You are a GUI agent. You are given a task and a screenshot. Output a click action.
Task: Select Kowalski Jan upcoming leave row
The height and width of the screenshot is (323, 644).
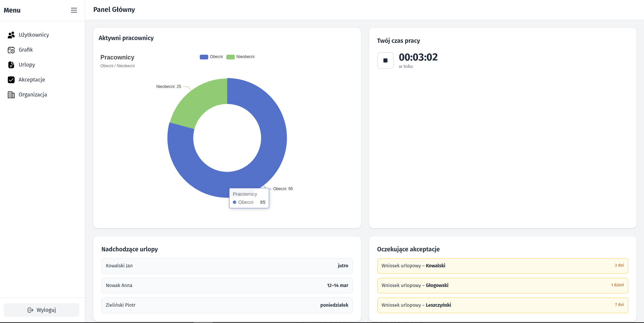pyautogui.click(x=227, y=266)
